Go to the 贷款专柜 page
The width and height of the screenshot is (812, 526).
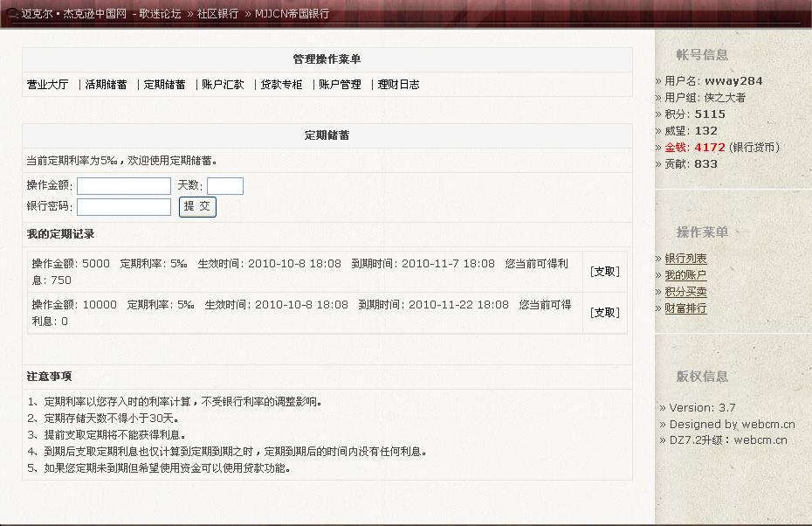pyautogui.click(x=281, y=85)
